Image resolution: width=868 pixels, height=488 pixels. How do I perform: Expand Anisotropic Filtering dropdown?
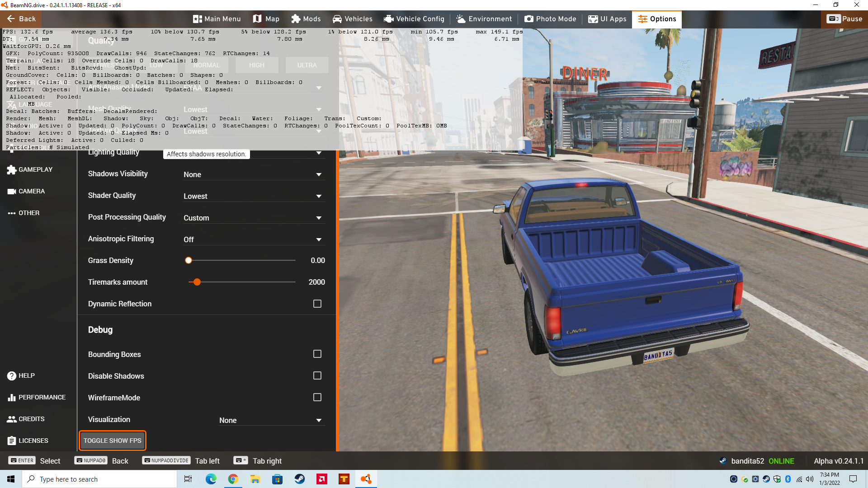click(x=253, y=239)
